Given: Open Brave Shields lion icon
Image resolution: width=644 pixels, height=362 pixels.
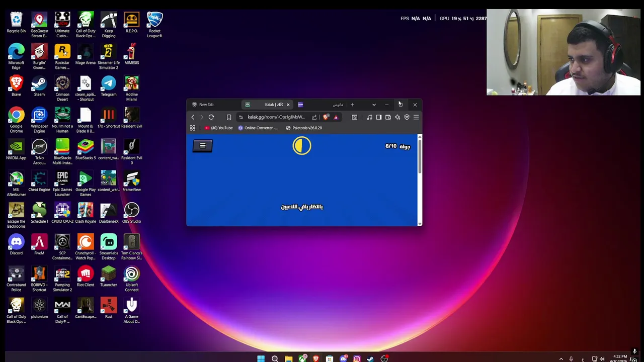Looking at the screenshot, I should click(326, 117).
